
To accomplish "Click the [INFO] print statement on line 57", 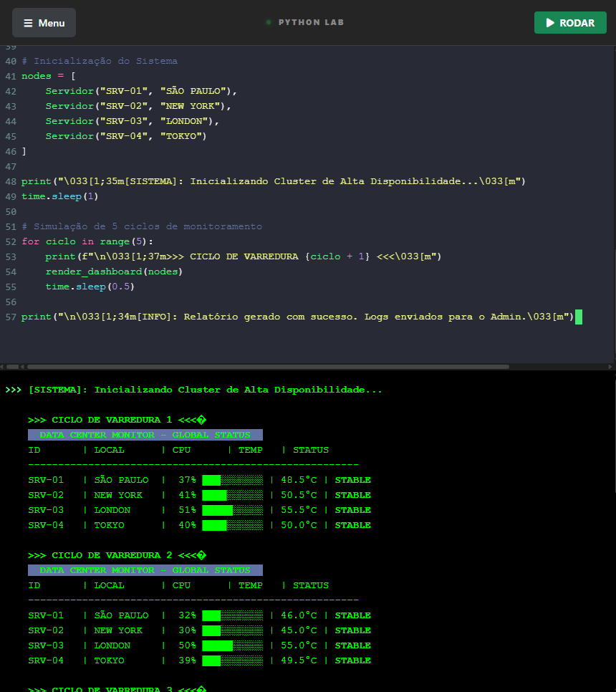I will [x=298, y=317].
